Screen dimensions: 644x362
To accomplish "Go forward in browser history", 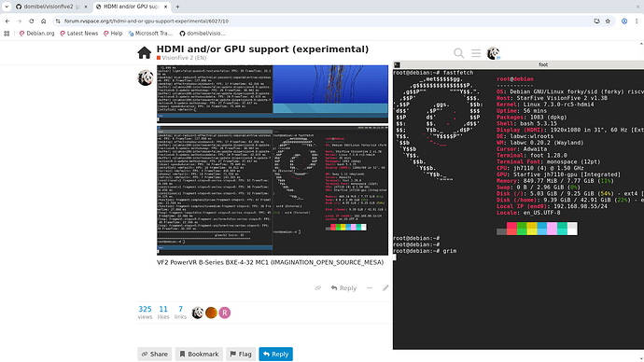I will 20,21.
